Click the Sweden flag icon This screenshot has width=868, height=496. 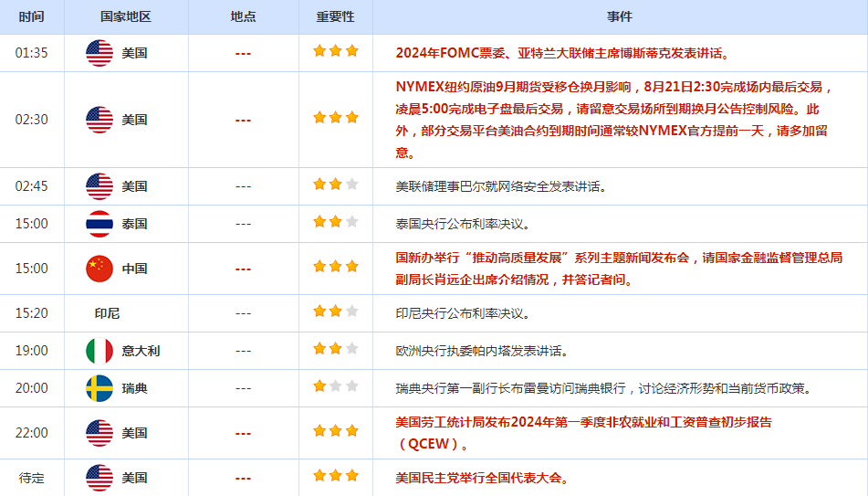click(99, 388)
